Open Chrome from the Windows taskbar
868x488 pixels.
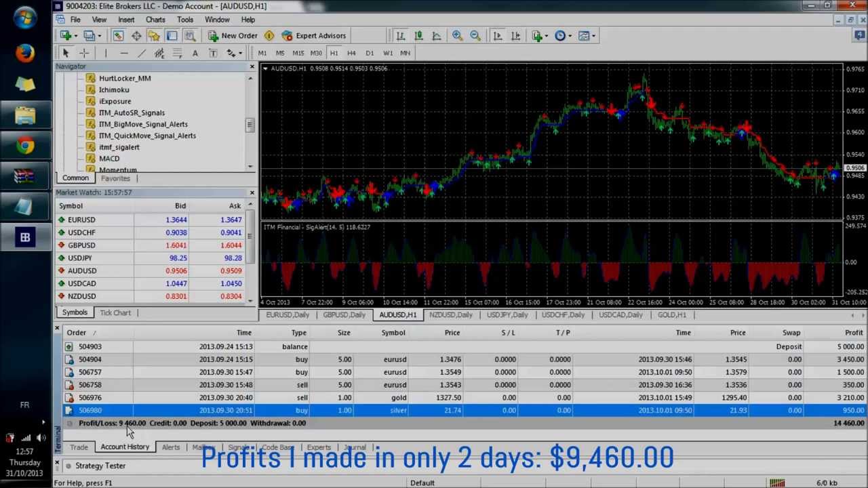pyautogui.click(x=25, y=145)
